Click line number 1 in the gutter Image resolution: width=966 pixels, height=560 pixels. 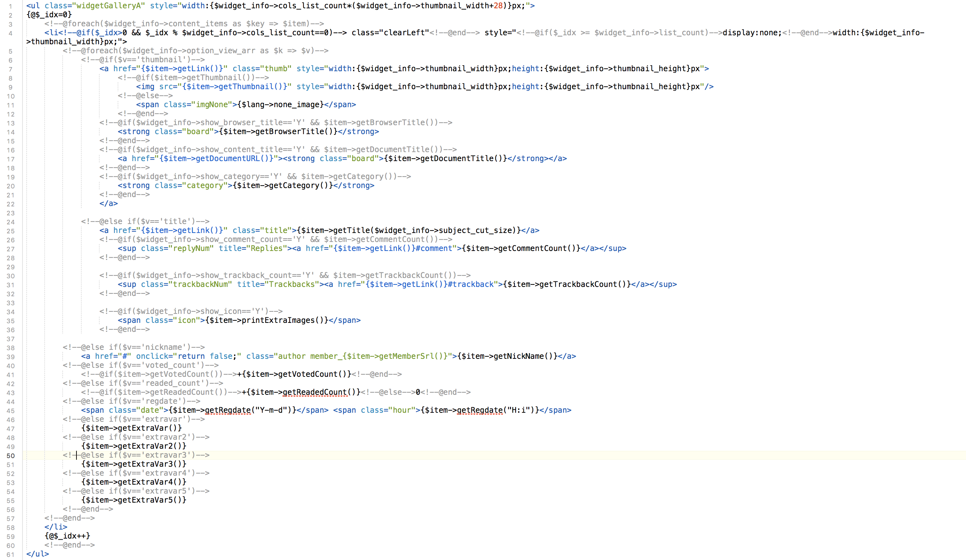[x=10, y=6]
